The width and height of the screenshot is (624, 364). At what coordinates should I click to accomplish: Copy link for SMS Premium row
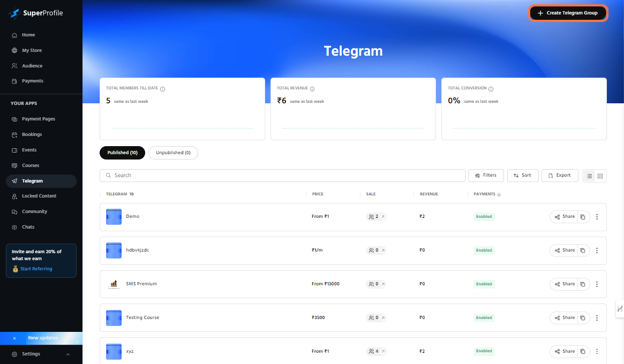point(583,284)
